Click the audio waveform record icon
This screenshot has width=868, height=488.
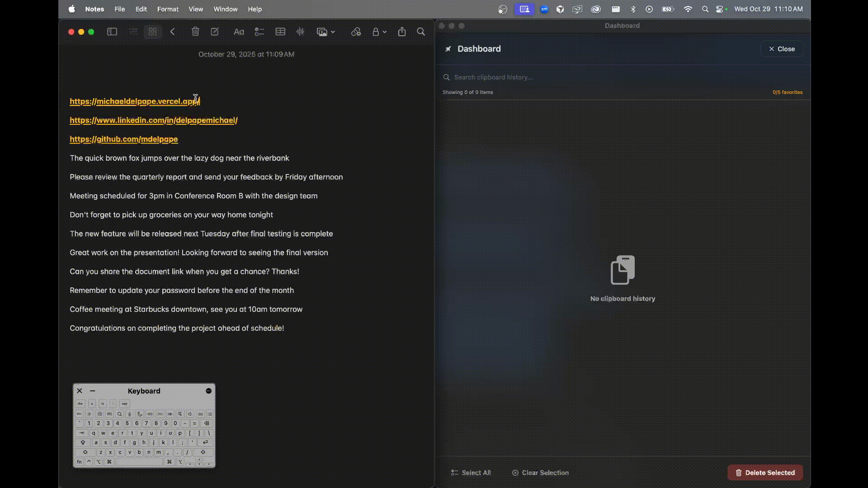point(300,32)
